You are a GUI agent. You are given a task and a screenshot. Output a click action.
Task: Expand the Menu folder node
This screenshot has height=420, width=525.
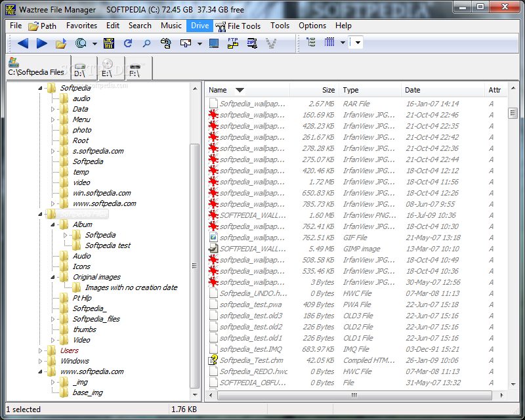click(52, 119)
